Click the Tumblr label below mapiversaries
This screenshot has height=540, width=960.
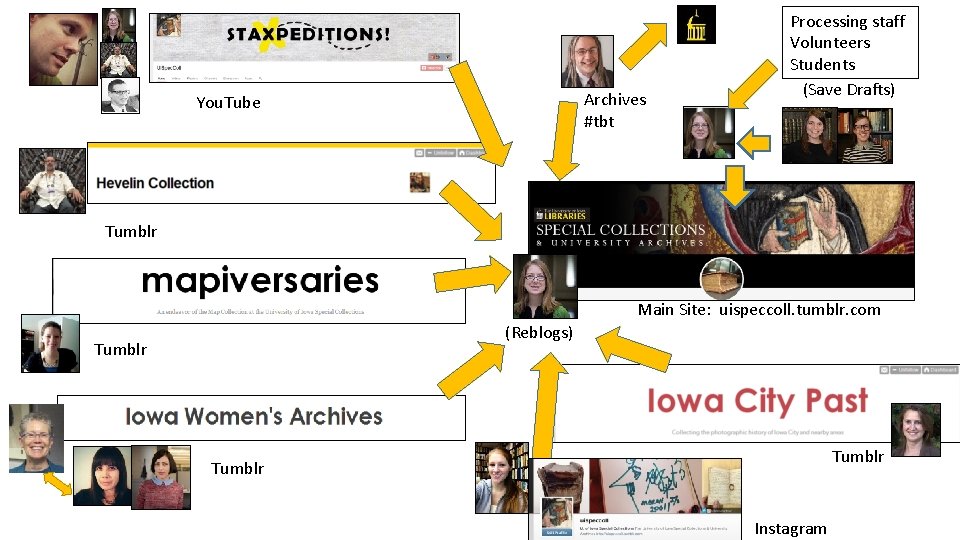click(120, 350)
